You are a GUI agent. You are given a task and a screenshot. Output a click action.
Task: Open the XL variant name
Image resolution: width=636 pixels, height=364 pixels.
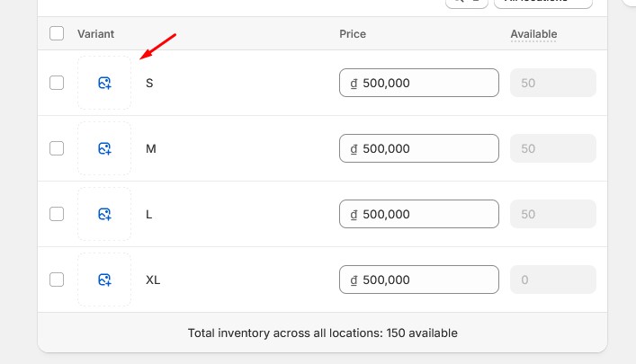tap(153, 280)
